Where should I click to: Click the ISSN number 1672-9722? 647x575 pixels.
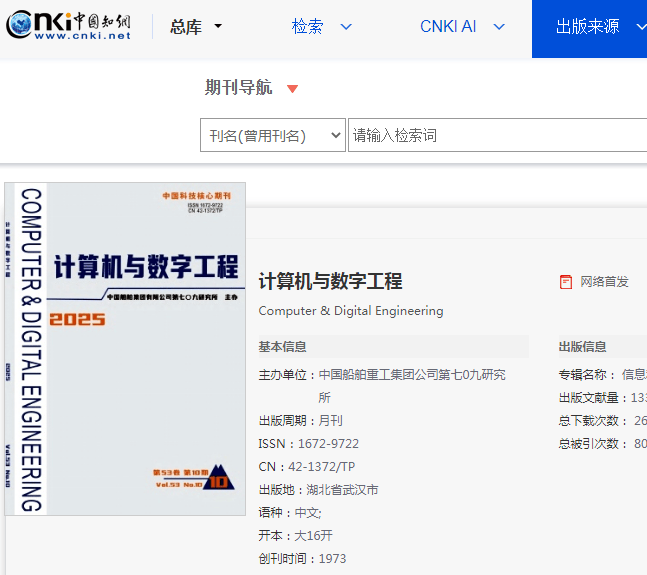pyautogui.click(x=328, y=444)
